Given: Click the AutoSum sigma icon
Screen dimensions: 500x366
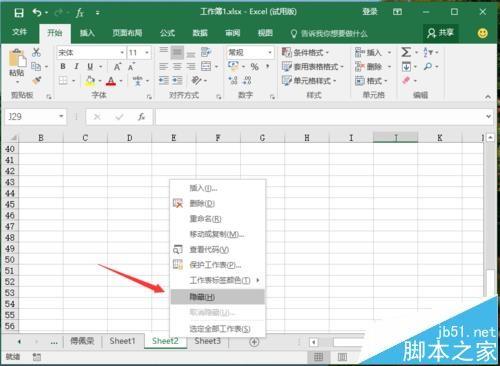Looking at the screenshot, I should point(406,52).
